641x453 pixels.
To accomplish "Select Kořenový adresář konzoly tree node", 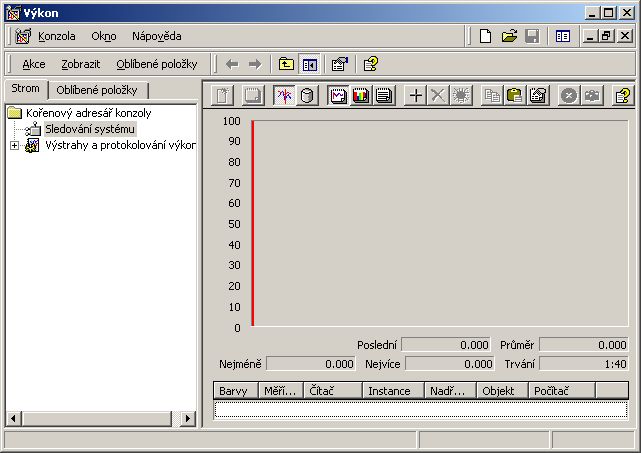I will click(x=88, y=113).
